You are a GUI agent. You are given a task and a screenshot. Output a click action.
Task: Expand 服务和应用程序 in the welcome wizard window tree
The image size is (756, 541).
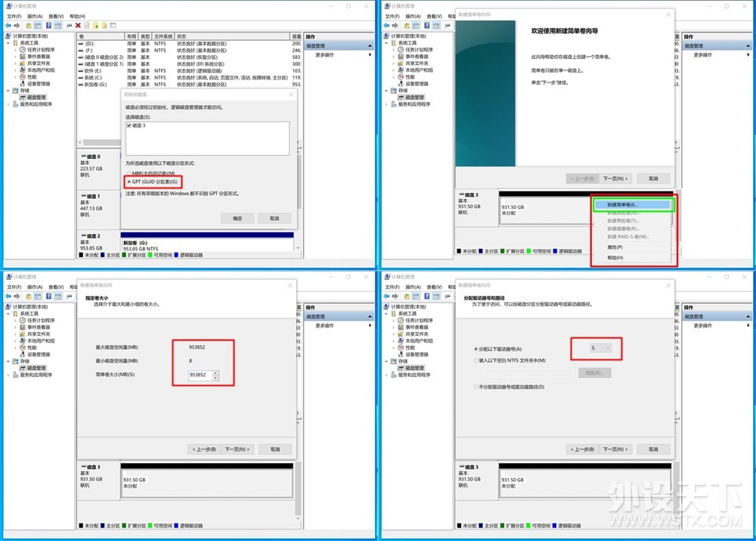386,104
